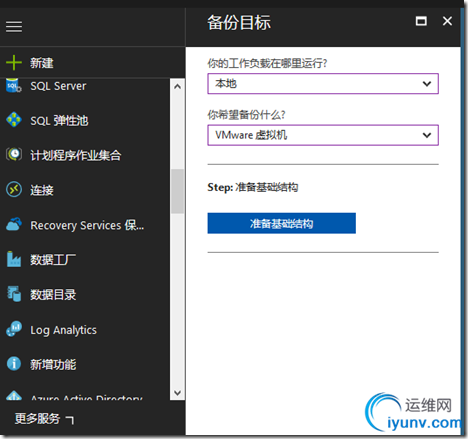Click the green plus New icon
468x439 pixels.
[14, 62]
